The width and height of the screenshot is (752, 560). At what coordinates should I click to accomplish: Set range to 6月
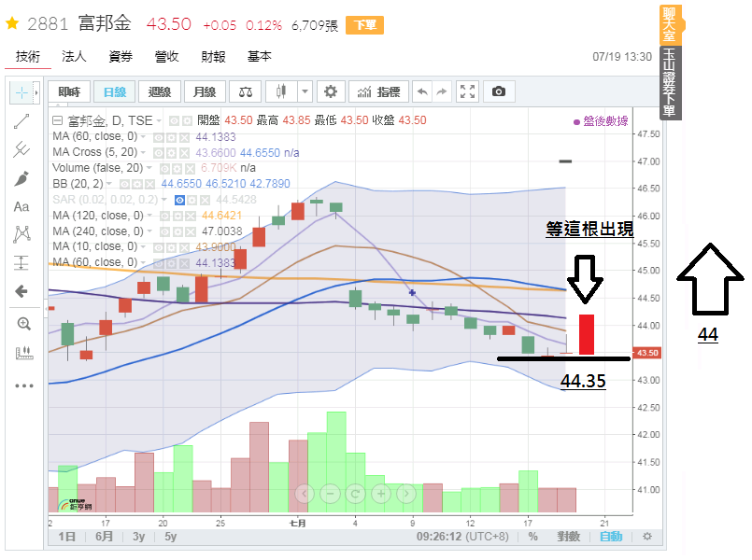pos(104,537)
